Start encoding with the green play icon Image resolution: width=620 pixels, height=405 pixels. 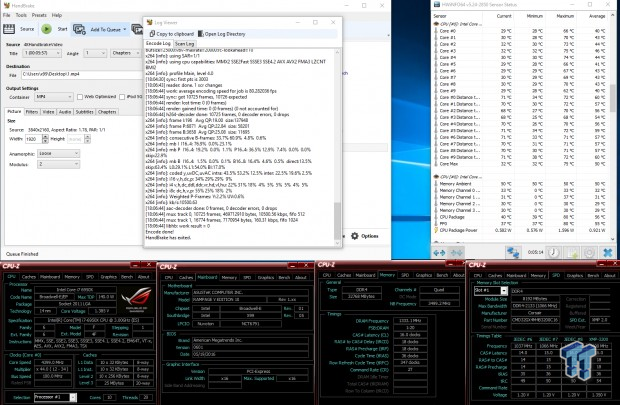pos(47,29)
